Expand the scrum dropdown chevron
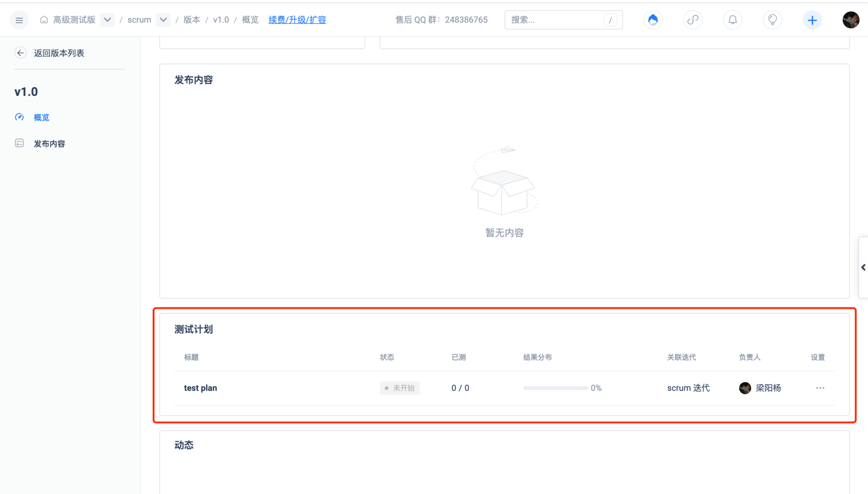868x494 pixels. click(163, 20)
